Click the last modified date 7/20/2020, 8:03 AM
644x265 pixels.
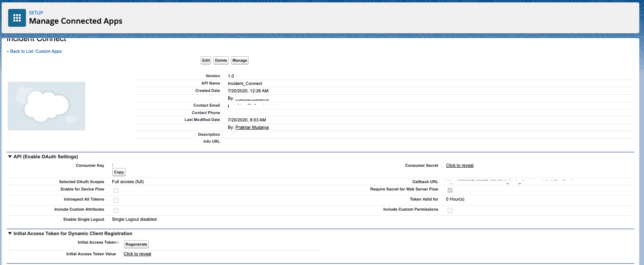click(x=247, y=120)
